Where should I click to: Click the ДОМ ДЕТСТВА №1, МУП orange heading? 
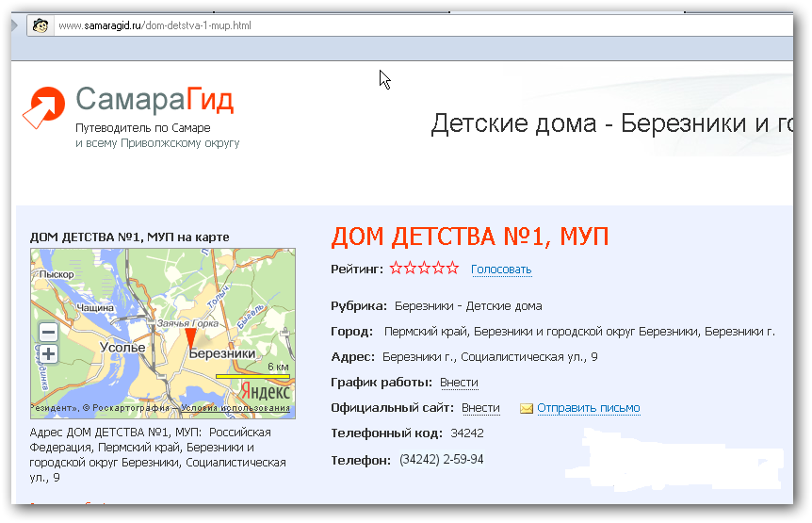pos(470,237)
